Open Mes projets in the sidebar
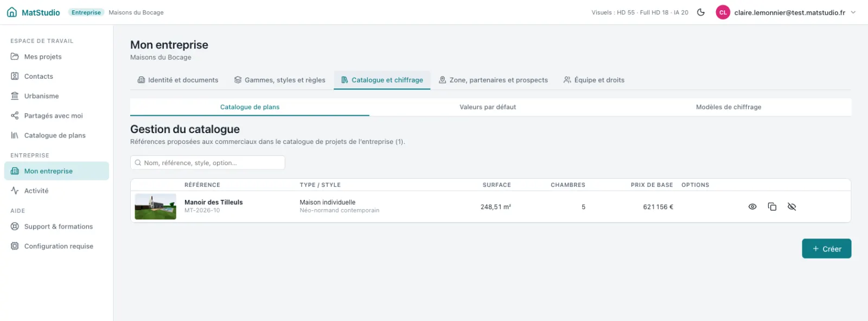 point(56,56)
